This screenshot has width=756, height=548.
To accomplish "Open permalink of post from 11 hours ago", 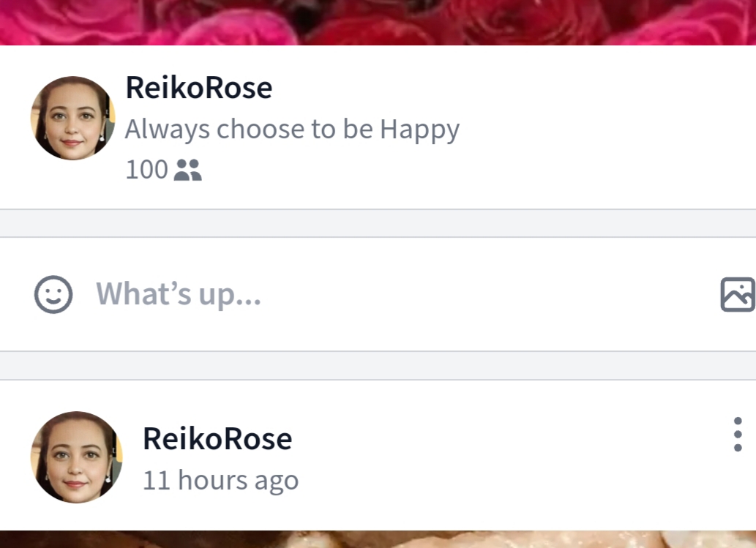I will (x=221, y=480).
